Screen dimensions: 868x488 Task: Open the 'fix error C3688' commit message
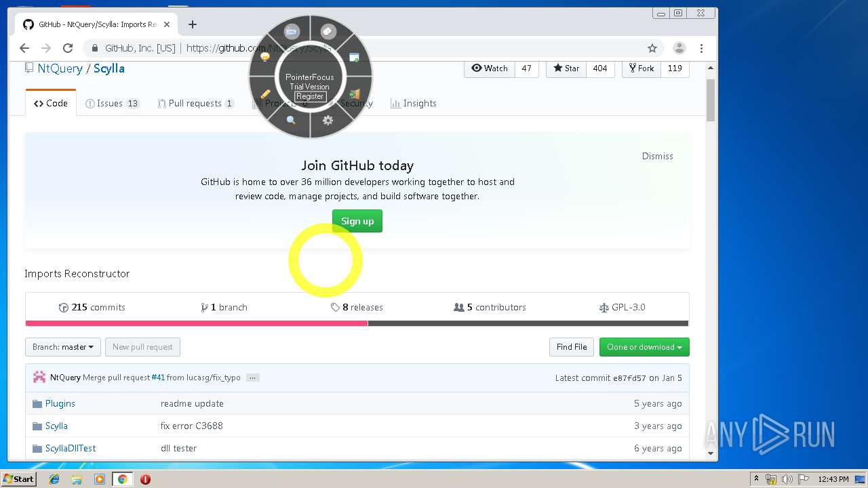pyautogui.click(x=192, y=426)
